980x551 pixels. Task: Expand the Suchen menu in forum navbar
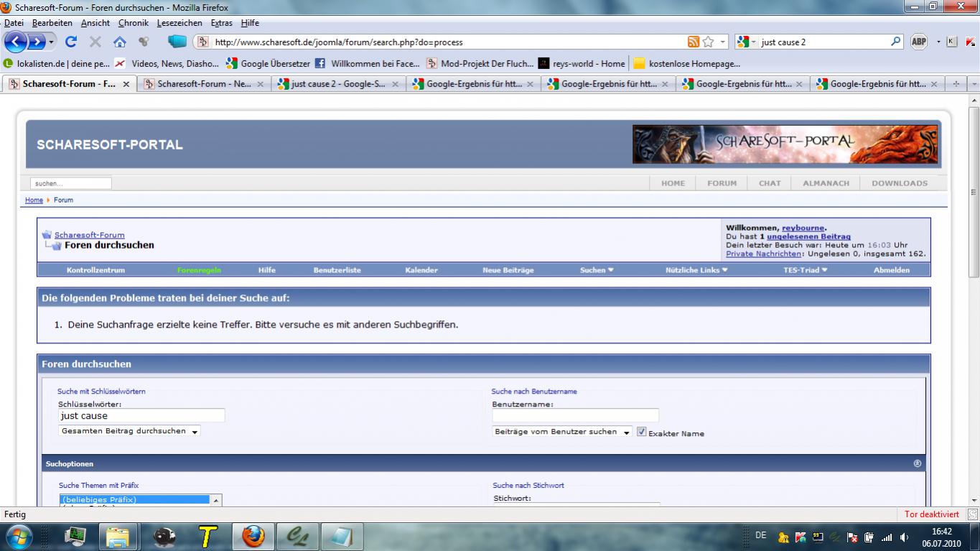pos(597,270)
